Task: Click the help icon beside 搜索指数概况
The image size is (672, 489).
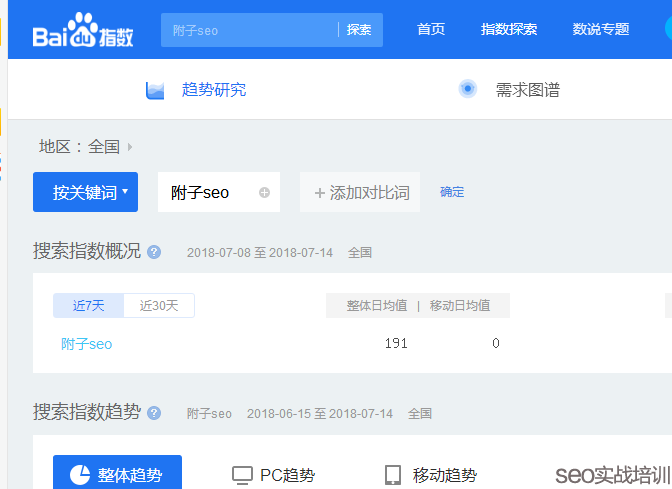Action: (x=154, y=252)
